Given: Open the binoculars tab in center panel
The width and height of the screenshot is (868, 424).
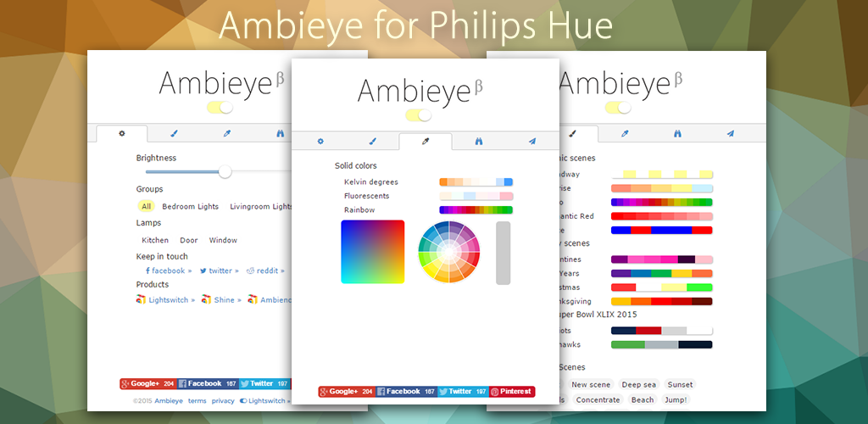Looking at the screenshot, I should coord(479,141).
